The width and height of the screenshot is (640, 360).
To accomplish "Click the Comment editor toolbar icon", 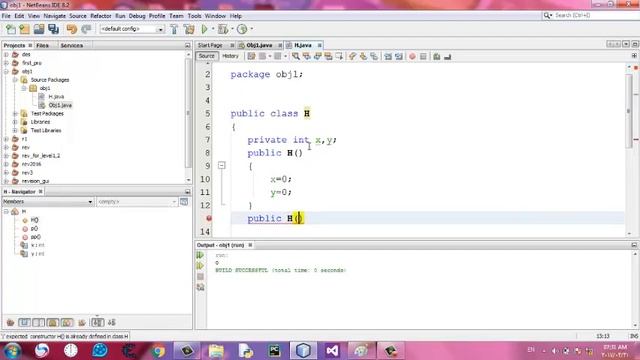I will pyautogui.click(x=437, y=56).
